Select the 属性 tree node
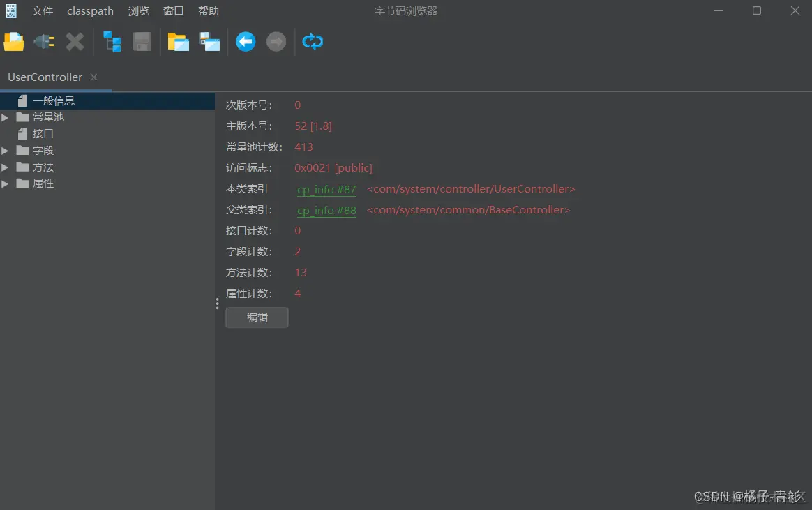Screen dimensions: 812x510 click(43, 183)
